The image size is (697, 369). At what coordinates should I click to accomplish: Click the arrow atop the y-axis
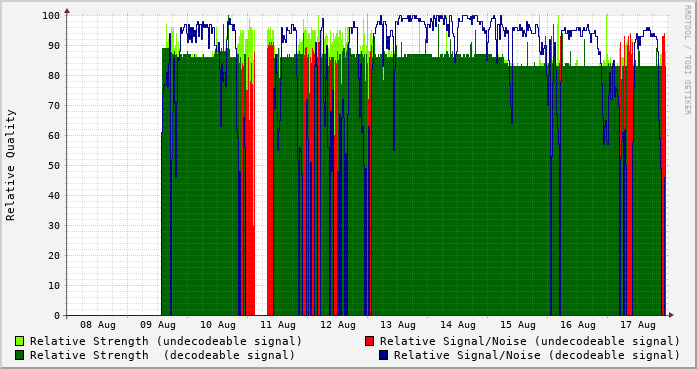tap(67, 11)
